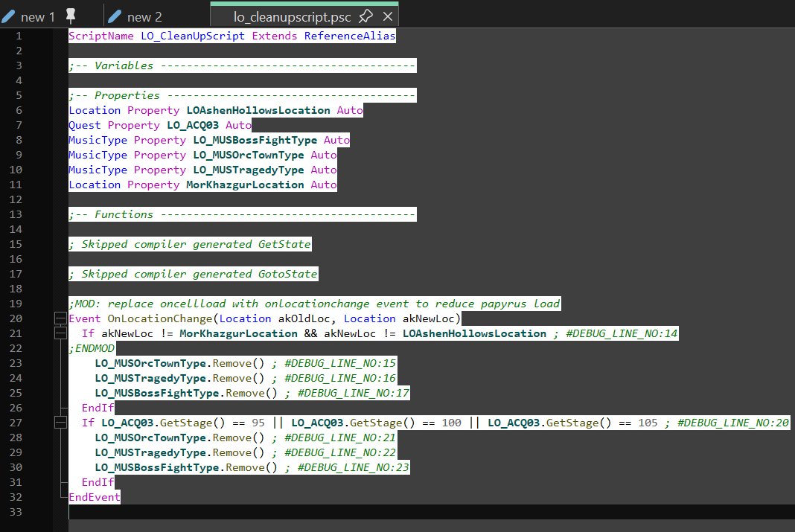Place cursor on empty line 33
The width and height of the screenshot is (795, 532).
coord(431,512)
